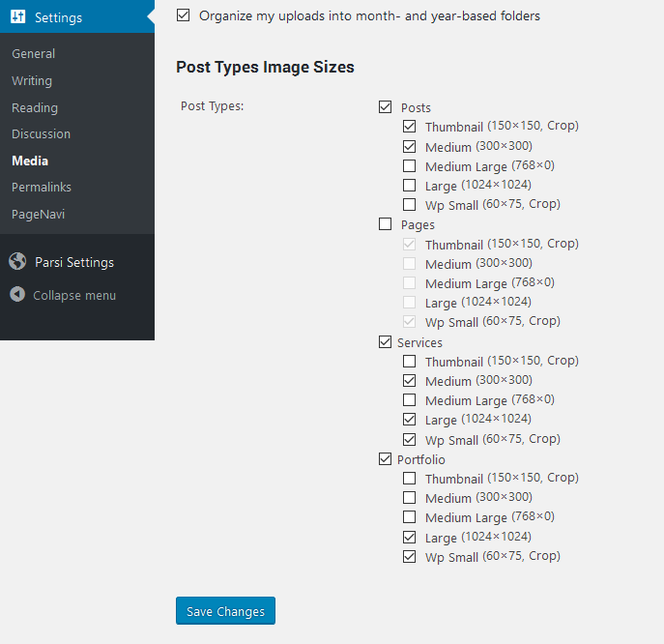Click the Parsi Settings globe icon
This screenshot has height=644, width=664.
pos(17,261)
